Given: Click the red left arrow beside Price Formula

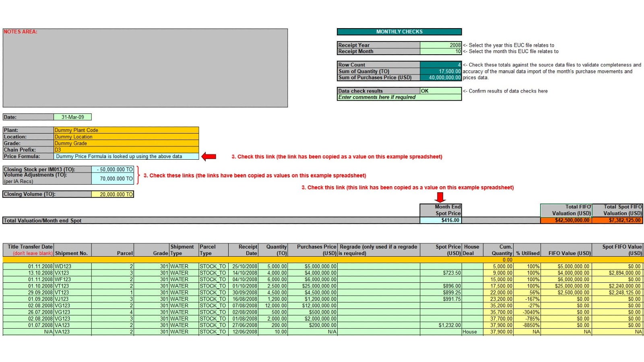Looking at the screenshot, I should click(x=208, y=156).
